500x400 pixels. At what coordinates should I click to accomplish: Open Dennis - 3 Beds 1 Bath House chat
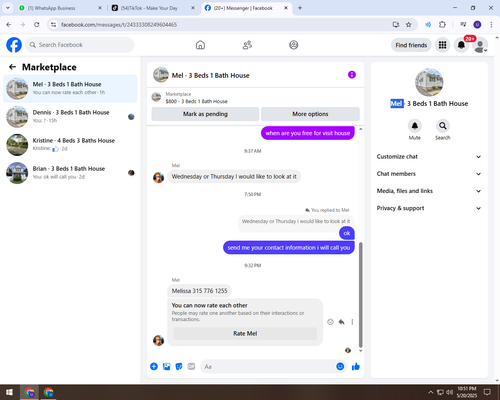coord(70,117)
